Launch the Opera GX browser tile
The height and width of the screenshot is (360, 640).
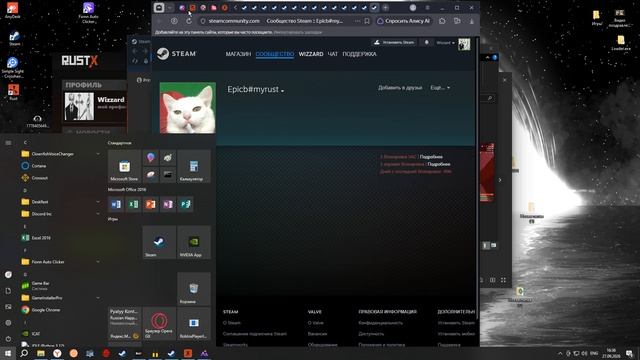click(159, 324)
